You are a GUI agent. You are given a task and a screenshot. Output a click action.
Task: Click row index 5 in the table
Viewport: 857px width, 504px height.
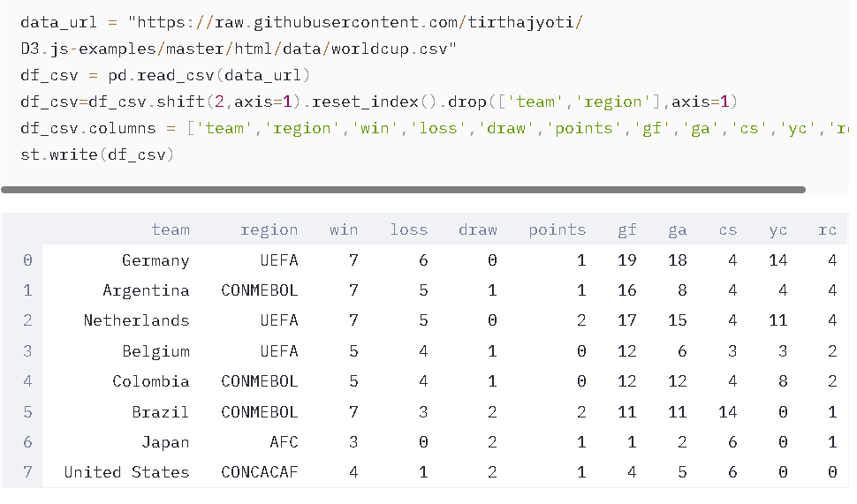27,412
